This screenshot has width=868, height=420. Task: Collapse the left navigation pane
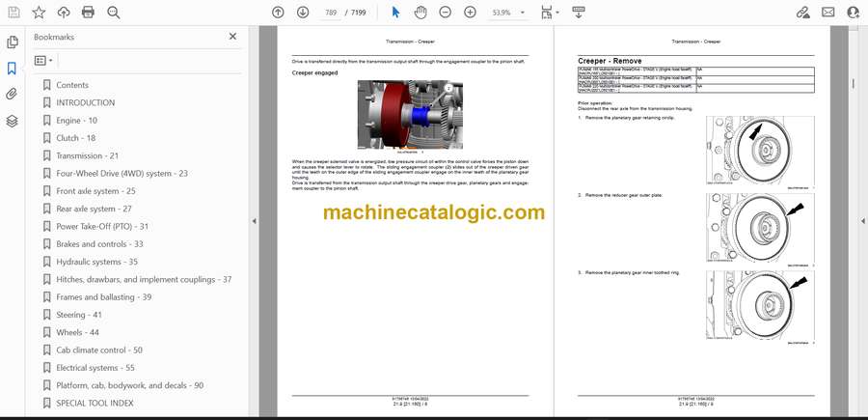pyautogui.click(x=254, y=221)
